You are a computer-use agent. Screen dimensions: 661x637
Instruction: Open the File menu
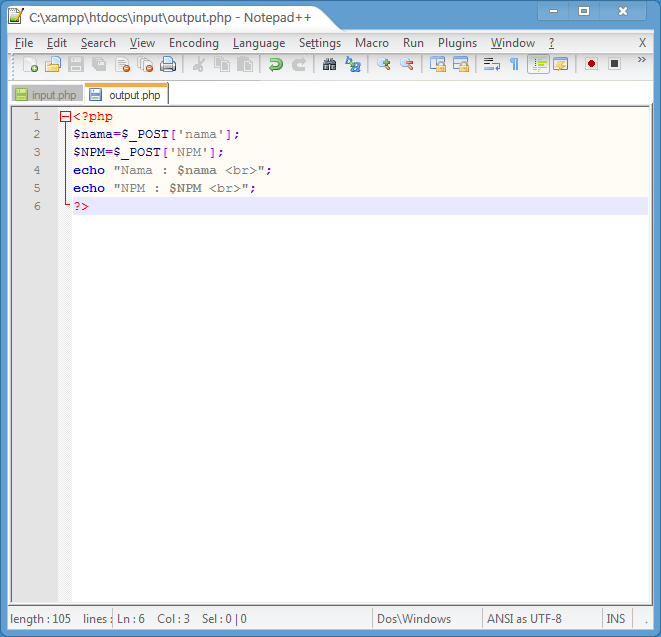(x=24, y=43)
